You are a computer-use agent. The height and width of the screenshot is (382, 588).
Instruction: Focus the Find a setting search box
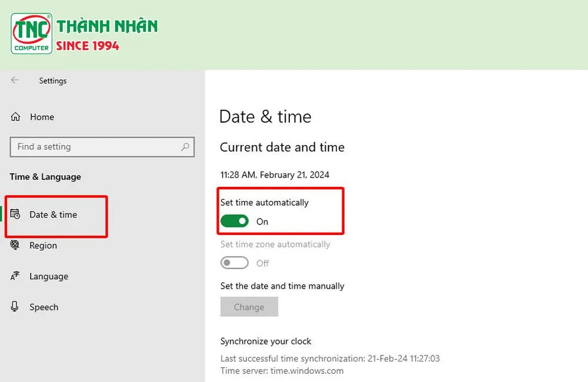pyautogui.click(x=94, y=147)
